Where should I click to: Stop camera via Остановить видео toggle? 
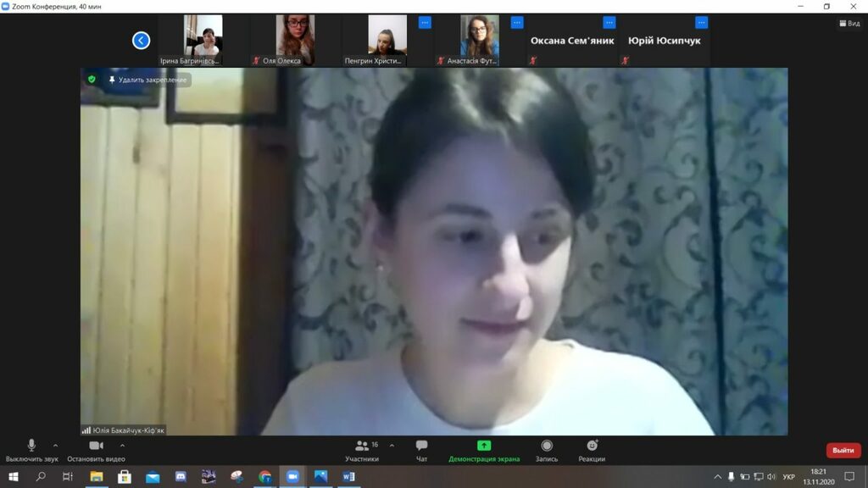(x=96, y=451)
